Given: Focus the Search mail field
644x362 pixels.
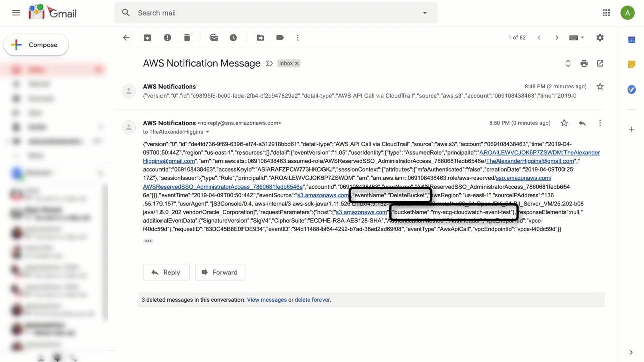Looking at the screenshot, I should (276, 13).
